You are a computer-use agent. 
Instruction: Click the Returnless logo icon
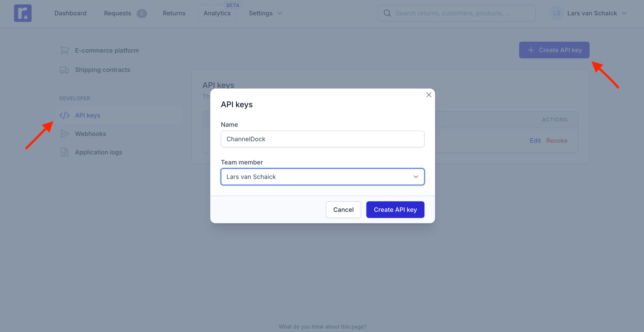(x=23, y=13)
